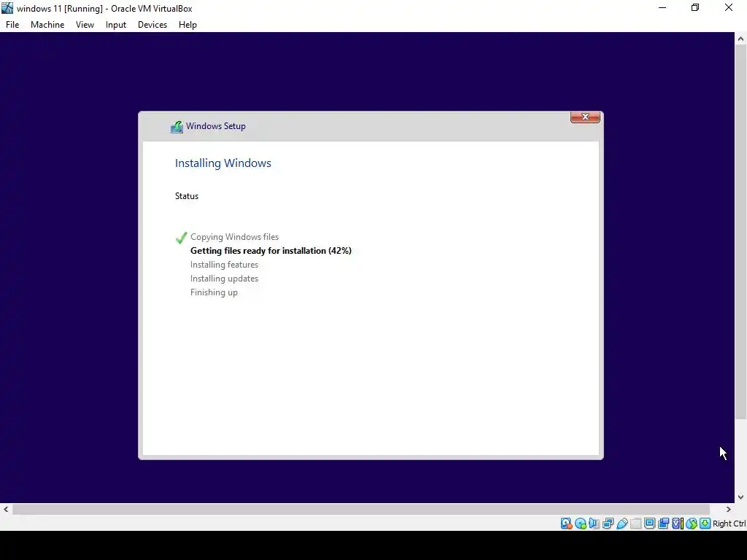The height and width of the screenshot is (560, 747).
Task: Click the keyboard capture green arrow icon
Action: point(705,524)
